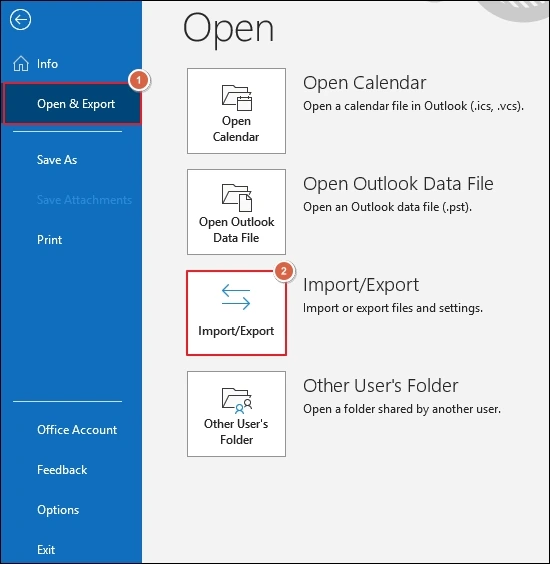Click 'Open a folder shared by another user.'
Image resolution: width=550 pixels, height=564 pixels.
point(402,409)
